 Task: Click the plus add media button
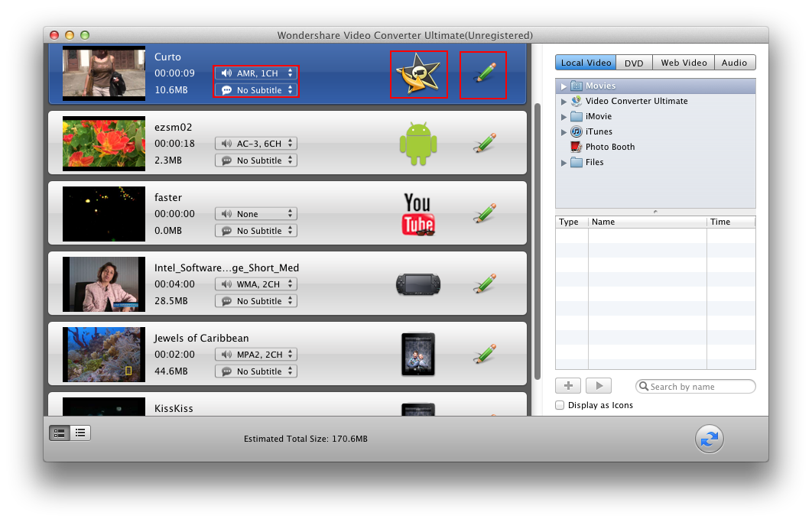click(x=568, y=386)
